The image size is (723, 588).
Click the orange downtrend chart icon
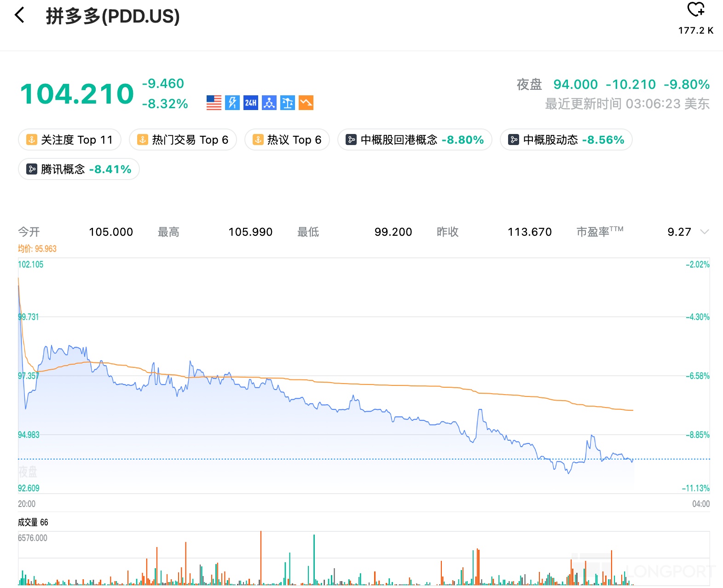click(306, 103)
